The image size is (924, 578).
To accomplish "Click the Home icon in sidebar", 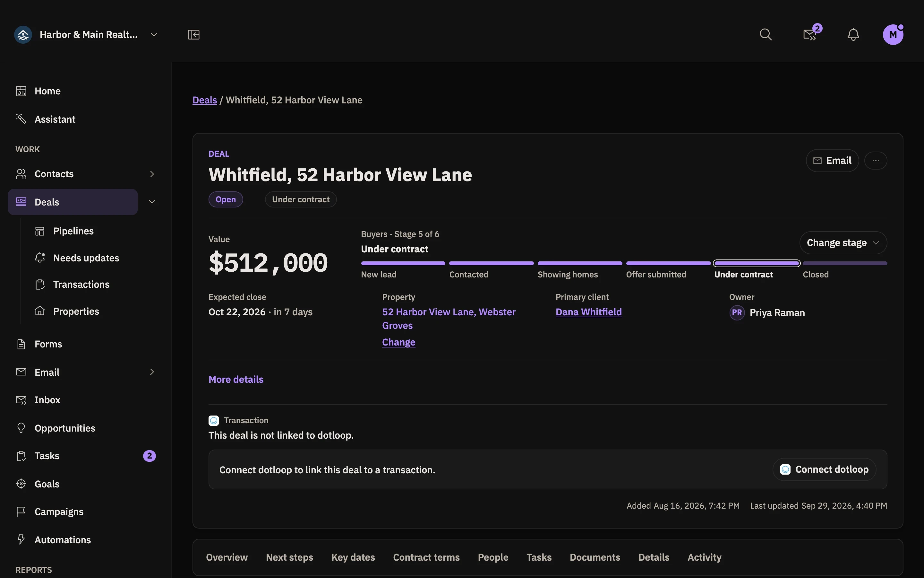I will click(x=21, y=91).
